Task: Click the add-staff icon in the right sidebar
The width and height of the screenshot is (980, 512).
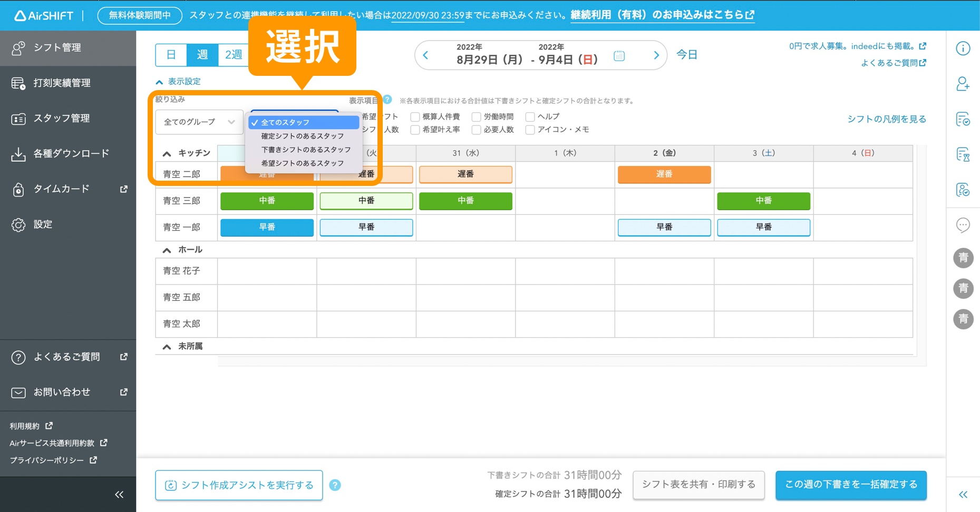Action: (963, 84)
